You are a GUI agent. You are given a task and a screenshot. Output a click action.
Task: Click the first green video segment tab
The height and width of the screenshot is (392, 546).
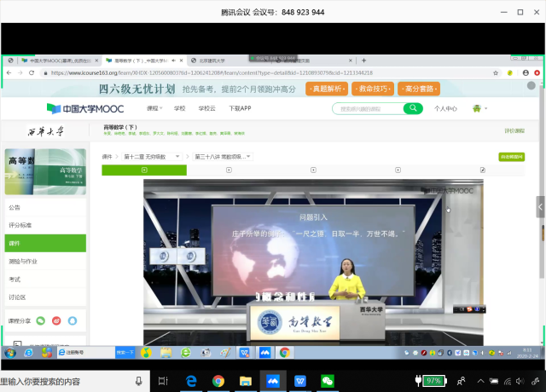click(x=144, y=170)
